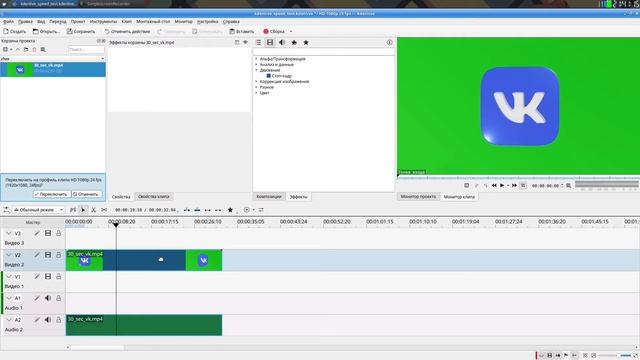Viewport: 640px width, 360px height.
Task: Mute track A2 with the speaker icon
Action: [x=48, y=320]
